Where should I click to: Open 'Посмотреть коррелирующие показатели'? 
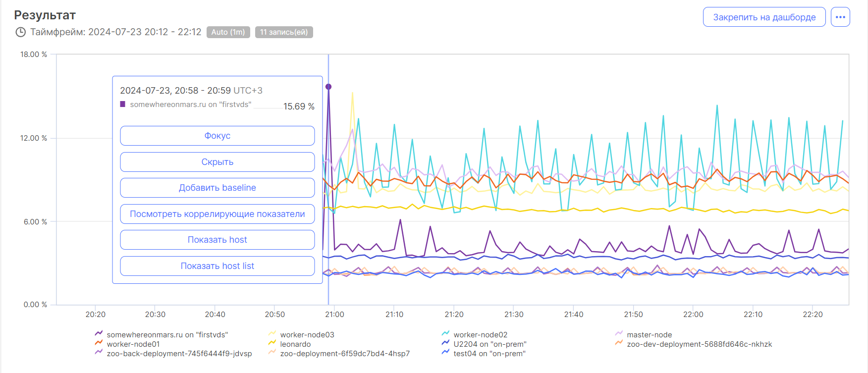point(217,214)
